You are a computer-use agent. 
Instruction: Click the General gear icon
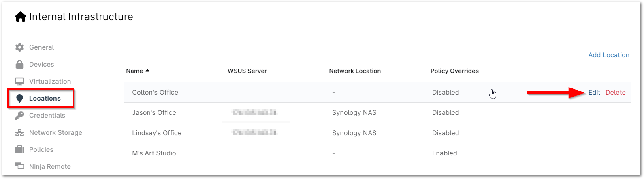[19, 47]
